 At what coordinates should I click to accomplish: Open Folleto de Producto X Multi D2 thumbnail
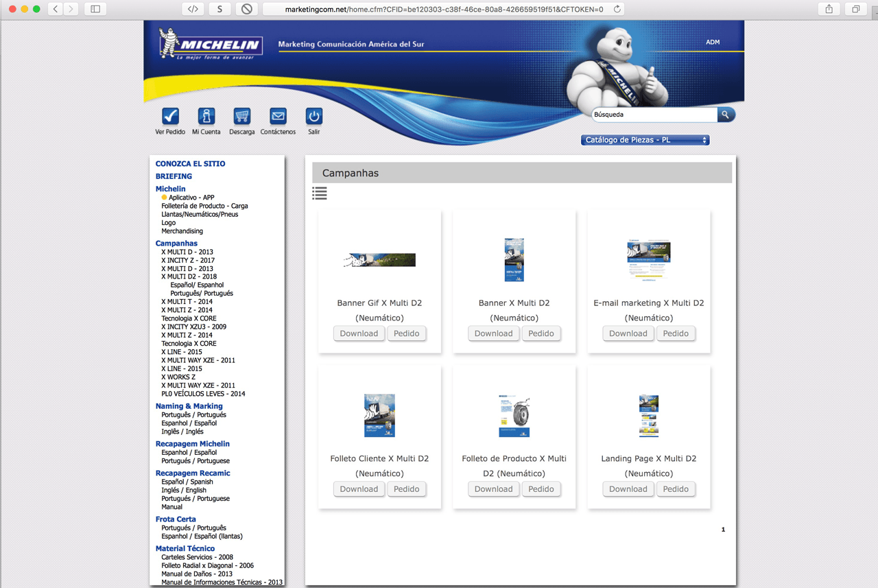click(514, 416)
